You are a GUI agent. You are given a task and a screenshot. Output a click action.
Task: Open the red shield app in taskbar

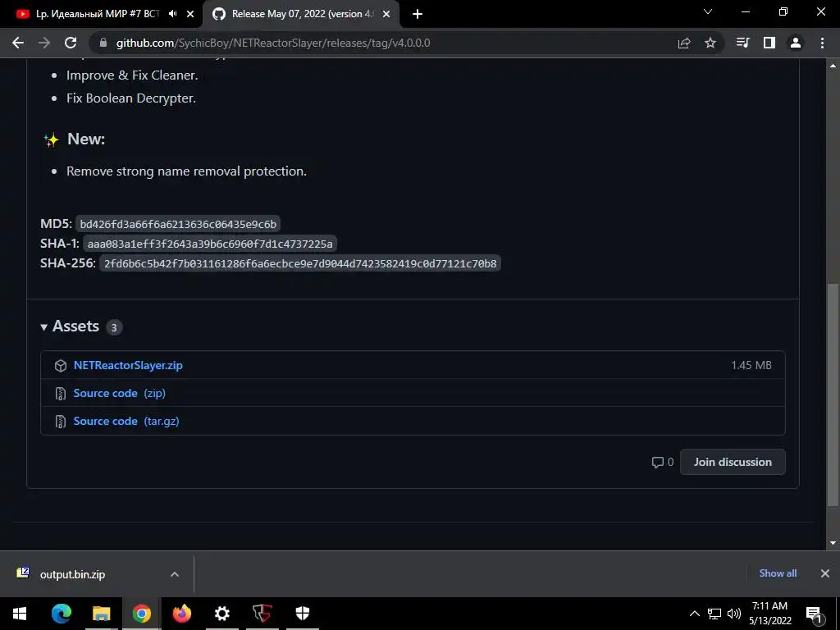coord(262,614)
